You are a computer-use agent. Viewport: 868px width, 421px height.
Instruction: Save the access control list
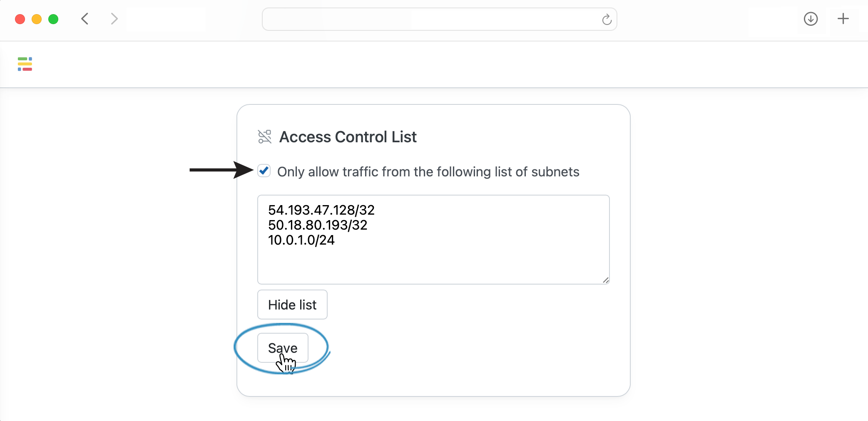283,348
